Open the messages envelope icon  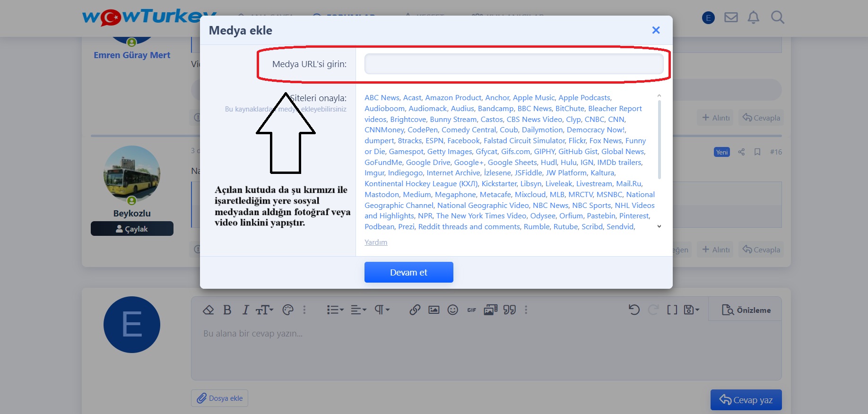click(x=731, y=18)
